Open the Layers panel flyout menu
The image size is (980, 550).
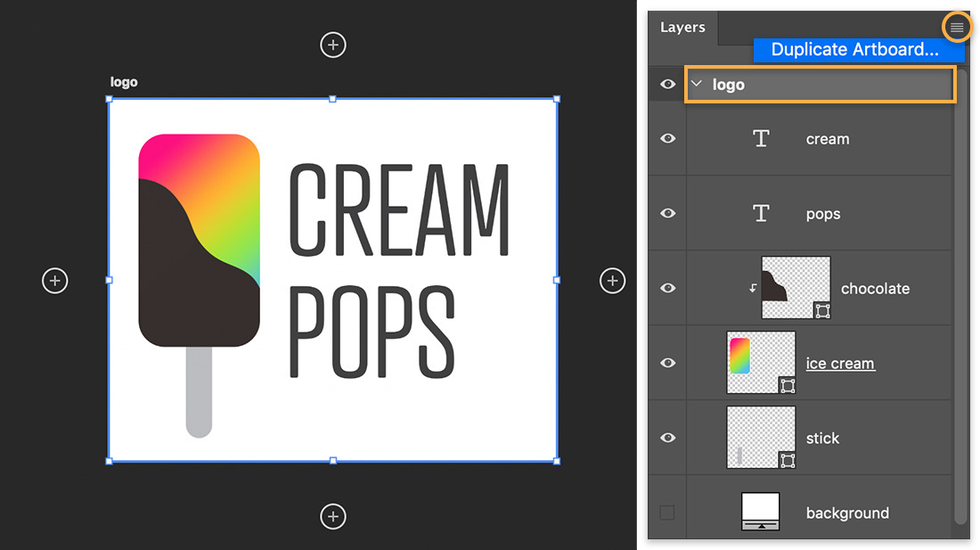[957, 27]
